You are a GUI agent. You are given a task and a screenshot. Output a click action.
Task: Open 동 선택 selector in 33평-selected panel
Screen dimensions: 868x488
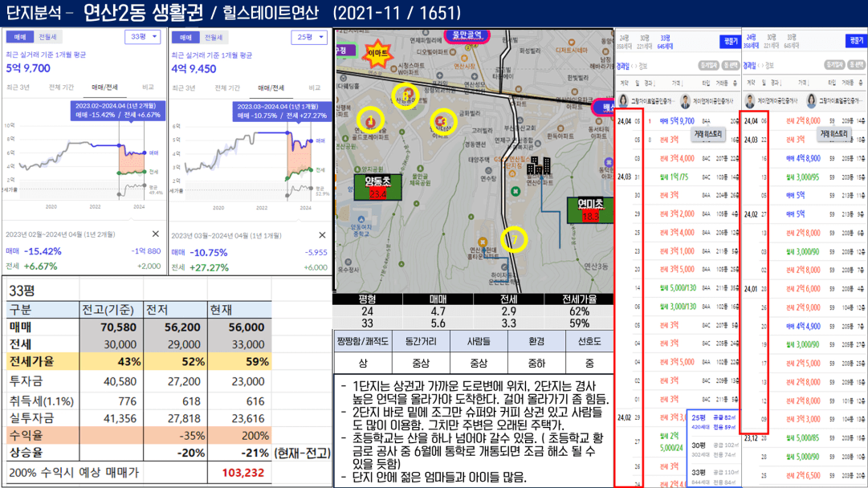point(731,65)
